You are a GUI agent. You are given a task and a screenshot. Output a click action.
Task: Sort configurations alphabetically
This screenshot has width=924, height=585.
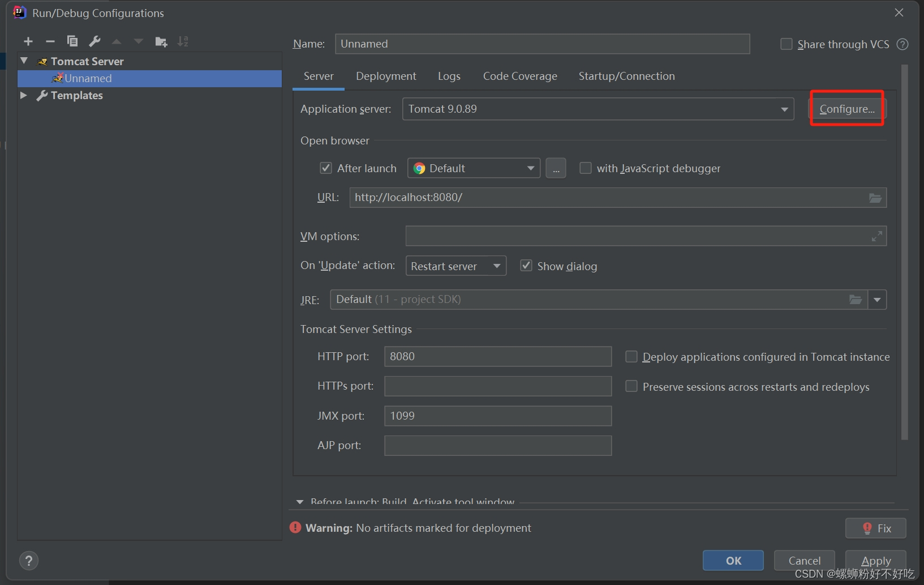(x=183, y=41)
